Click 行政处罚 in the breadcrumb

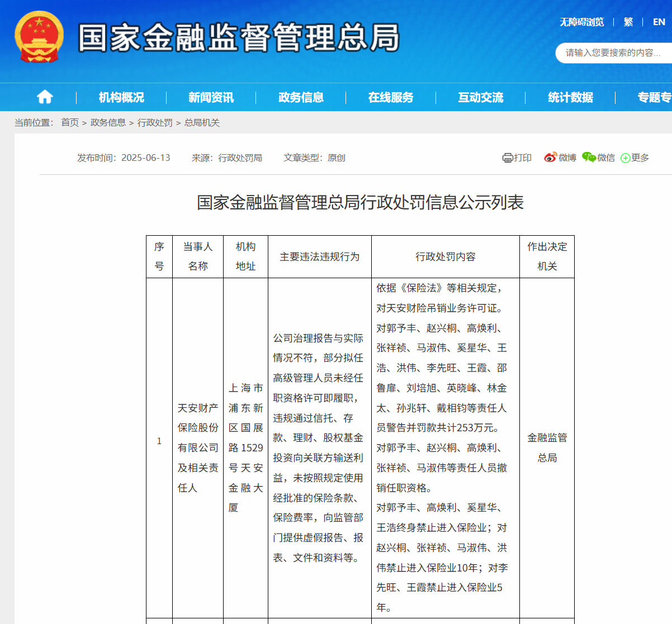(x=155, y=122)
